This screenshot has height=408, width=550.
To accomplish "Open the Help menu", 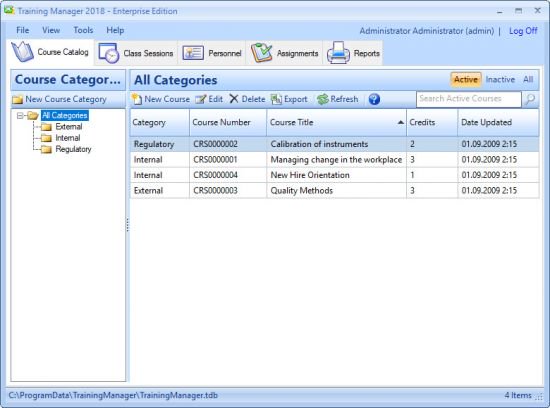I will click(115, 31).
